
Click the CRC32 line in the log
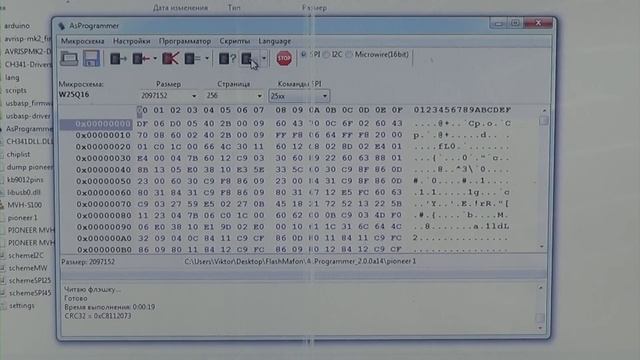click(x=98, y=316)
